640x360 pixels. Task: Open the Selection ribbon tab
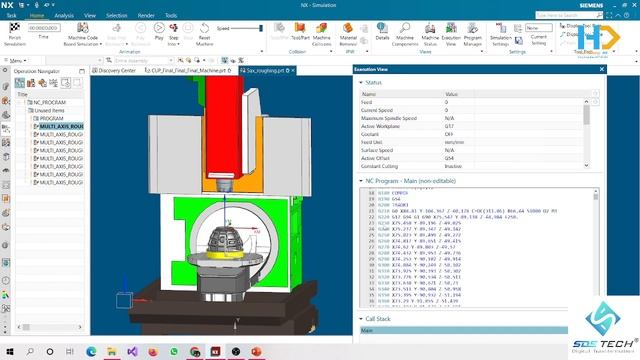click(x=117, y=16)
